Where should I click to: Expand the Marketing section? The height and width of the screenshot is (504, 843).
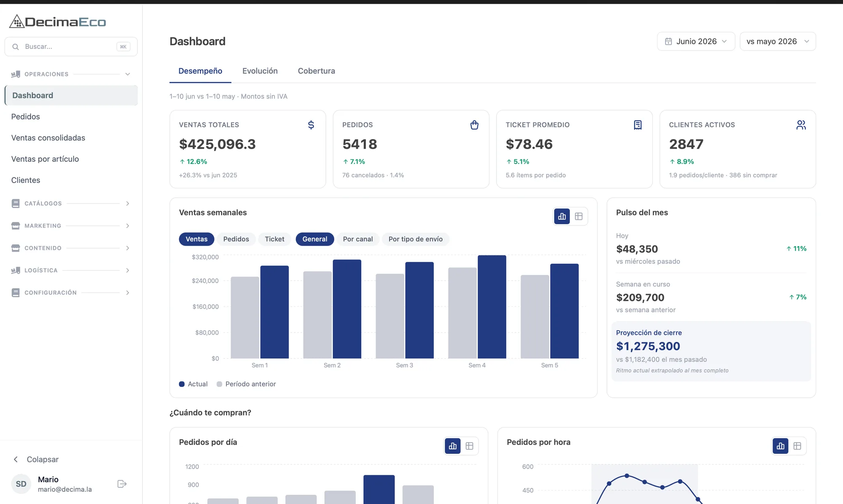point(127,226)
